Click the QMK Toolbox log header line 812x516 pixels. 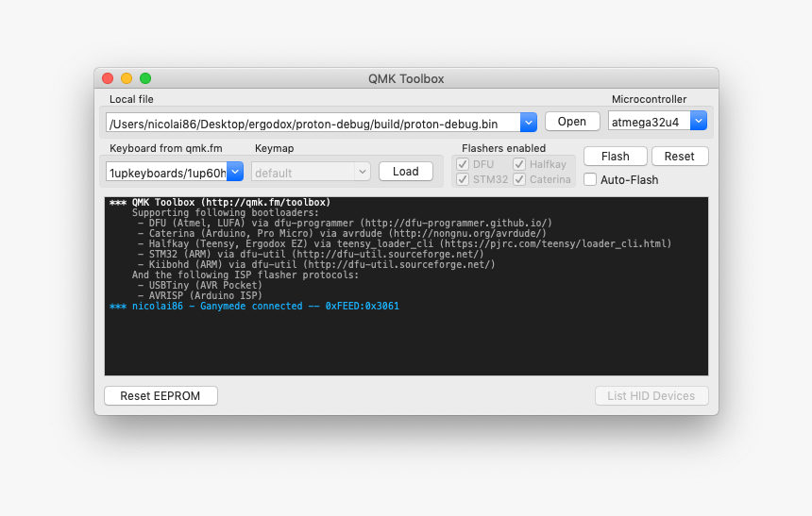(x=220, y=203)
